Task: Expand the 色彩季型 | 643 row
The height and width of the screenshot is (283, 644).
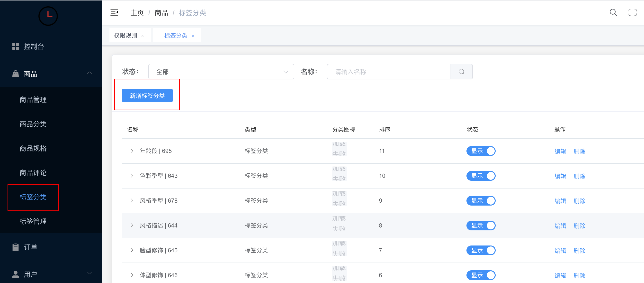Action: pyautogui.click(x=132, y=176)
